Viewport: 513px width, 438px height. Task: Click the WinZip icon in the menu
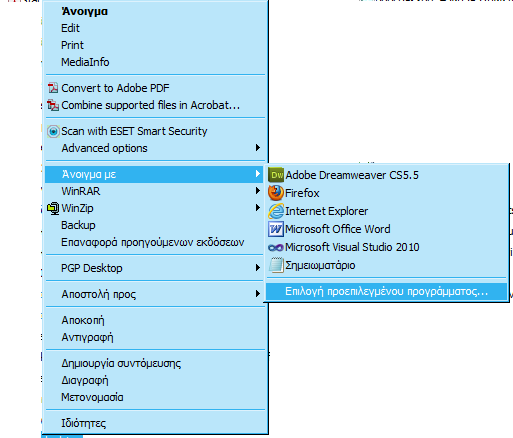click(x=53, y=208)
